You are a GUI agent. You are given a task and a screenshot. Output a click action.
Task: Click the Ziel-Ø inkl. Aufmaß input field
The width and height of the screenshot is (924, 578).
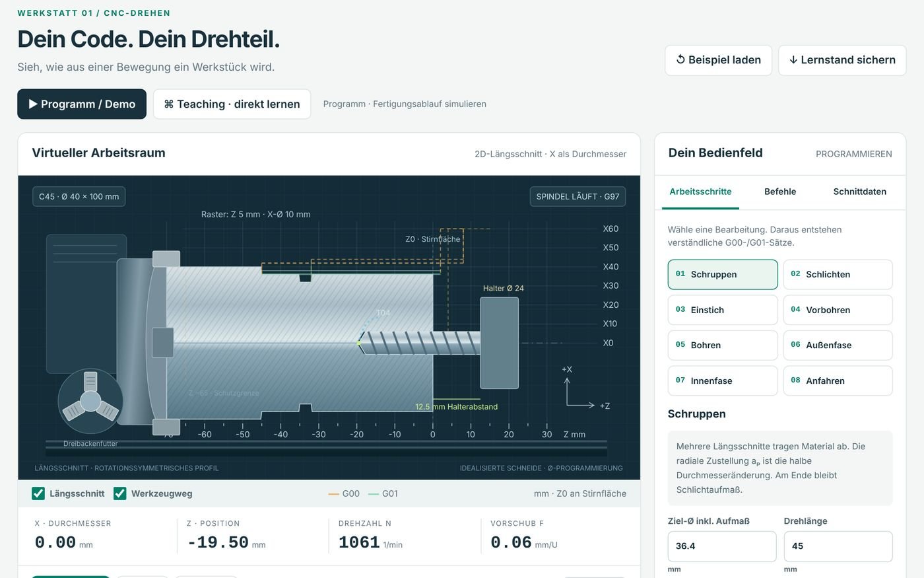[x=722, y=546]
